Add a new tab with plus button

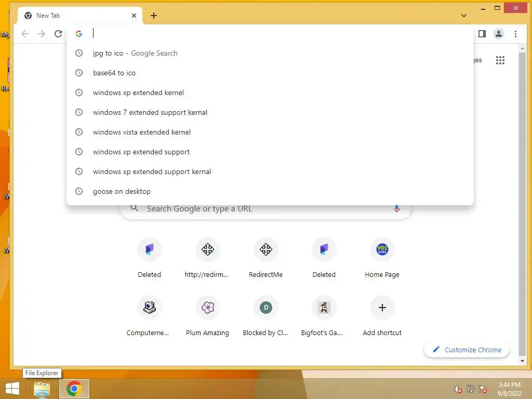coord(153,15)
